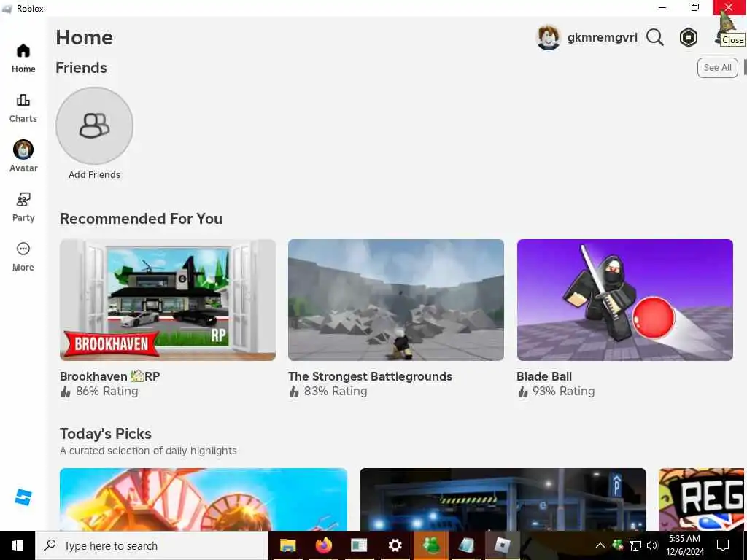Image resolution: width=747 pixels, height=560 pixels.
Task: Click the Recommended For You heading
Action: click(141, 219)
